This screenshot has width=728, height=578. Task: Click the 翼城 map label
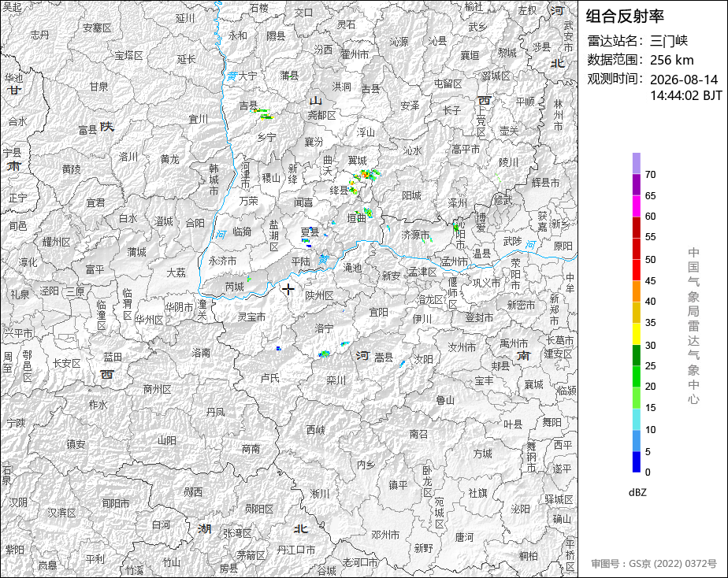point(358,161)
